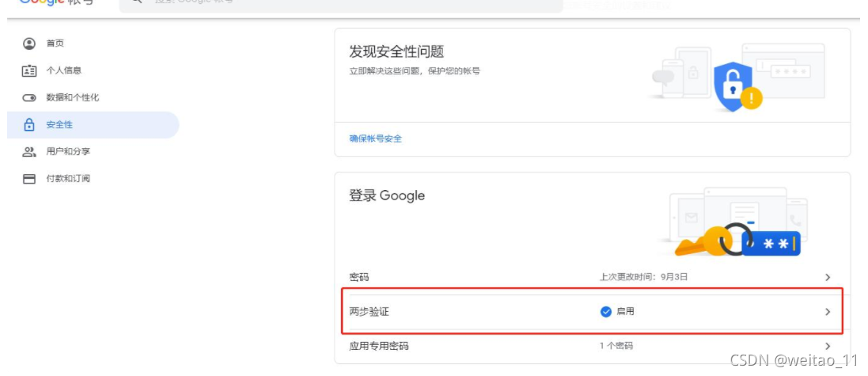Click the 登录 Google heading
Screen dimensions: 868x376
pyautogui.click(x=387, y=196)
